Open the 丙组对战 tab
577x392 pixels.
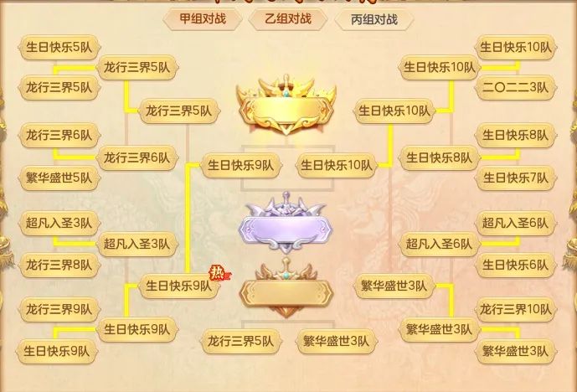(374, 19)
